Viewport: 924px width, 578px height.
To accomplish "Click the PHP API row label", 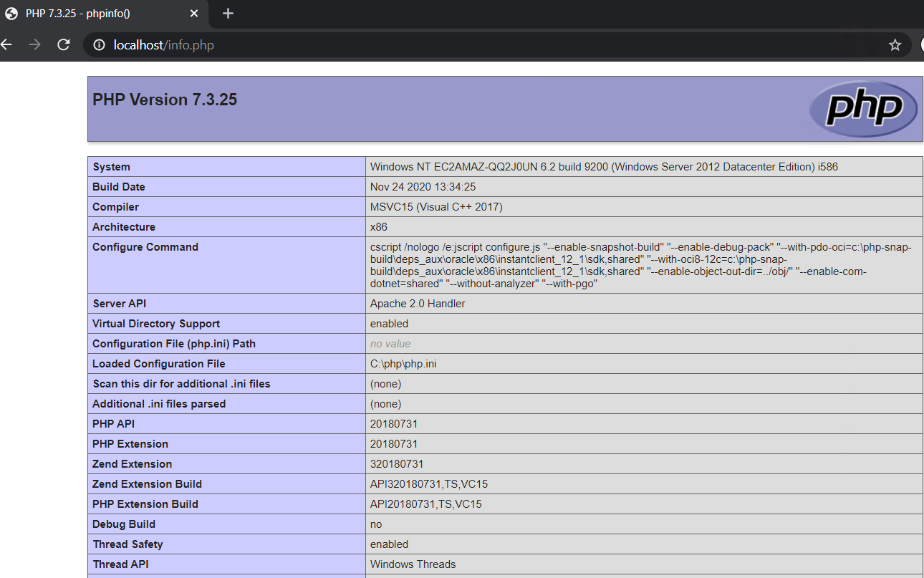I will [113, 424].
